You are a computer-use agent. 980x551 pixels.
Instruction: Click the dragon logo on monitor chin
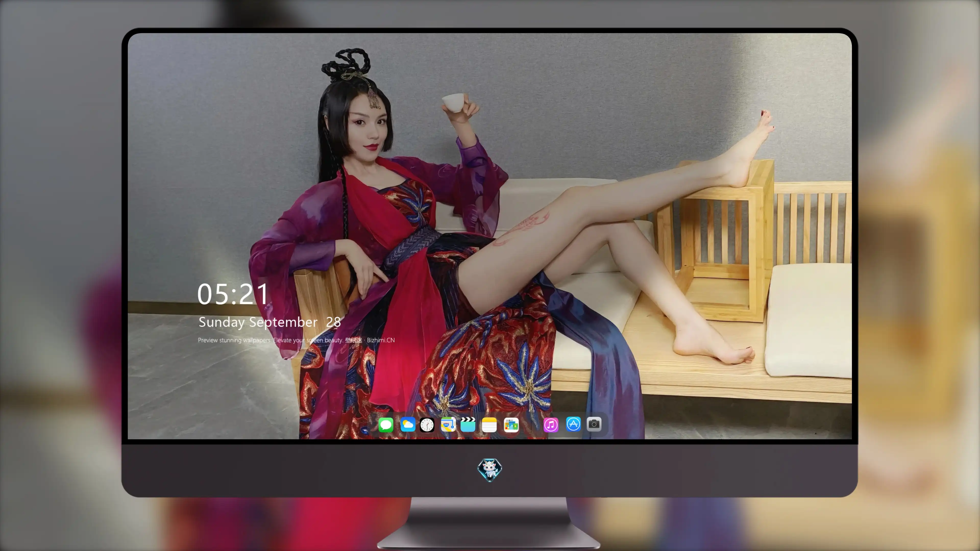click(490, 470)
